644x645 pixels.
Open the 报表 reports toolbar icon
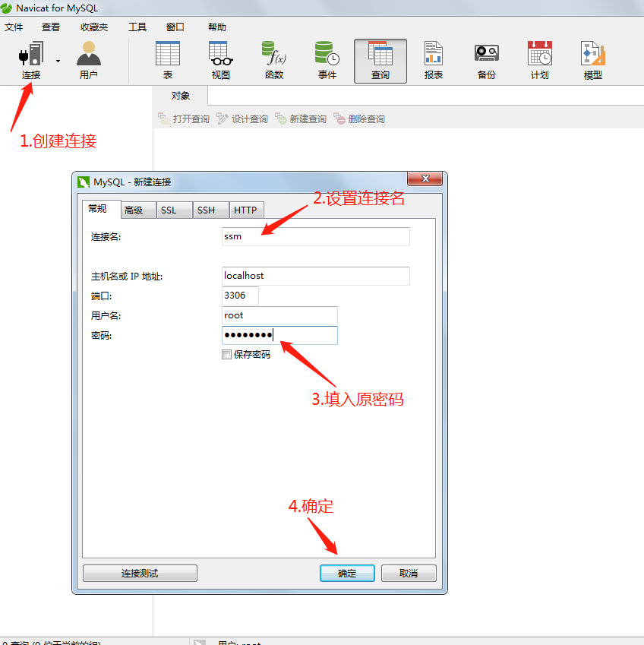434,60
